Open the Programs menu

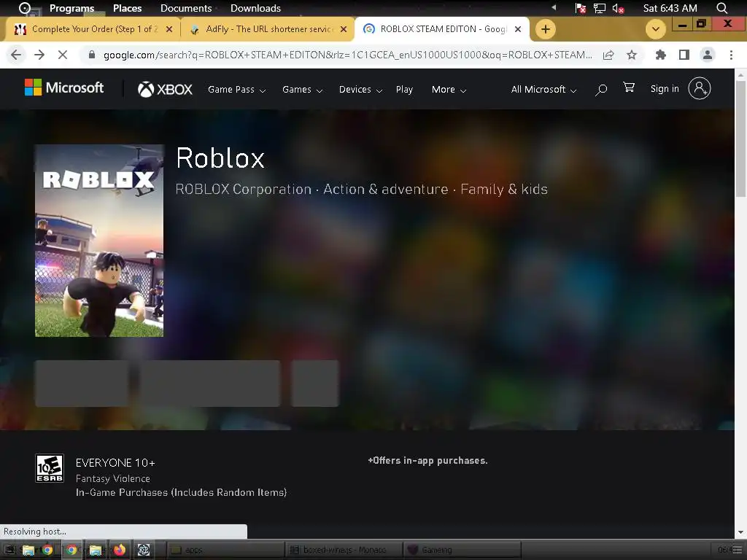pos(71,8)
